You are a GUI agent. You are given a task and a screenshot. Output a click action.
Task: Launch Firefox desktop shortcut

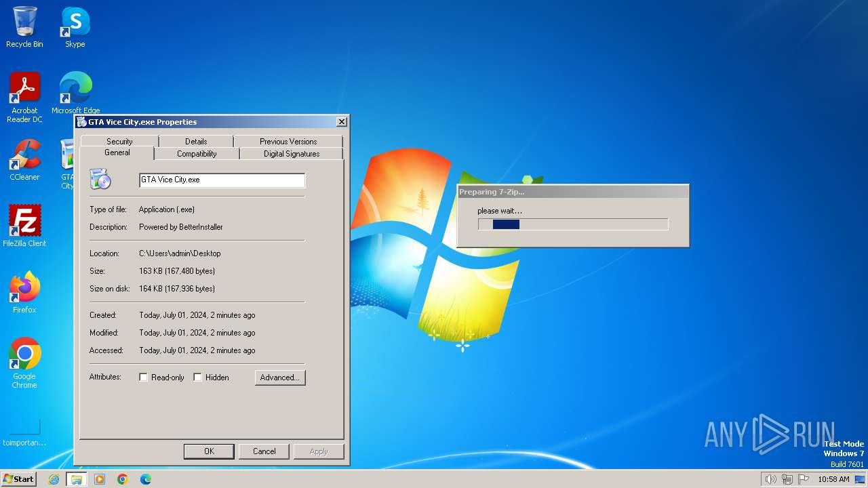click(24, 292)
